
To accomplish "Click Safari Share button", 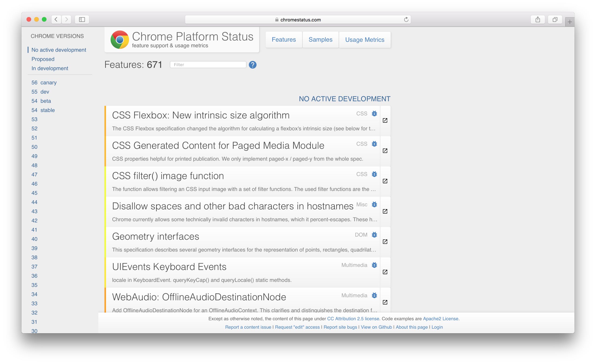I will 538,20.
